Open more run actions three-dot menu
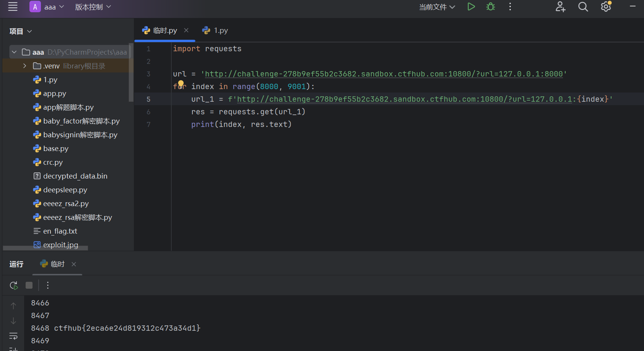This screenshot has width=644, height=351. click(510, 6)
